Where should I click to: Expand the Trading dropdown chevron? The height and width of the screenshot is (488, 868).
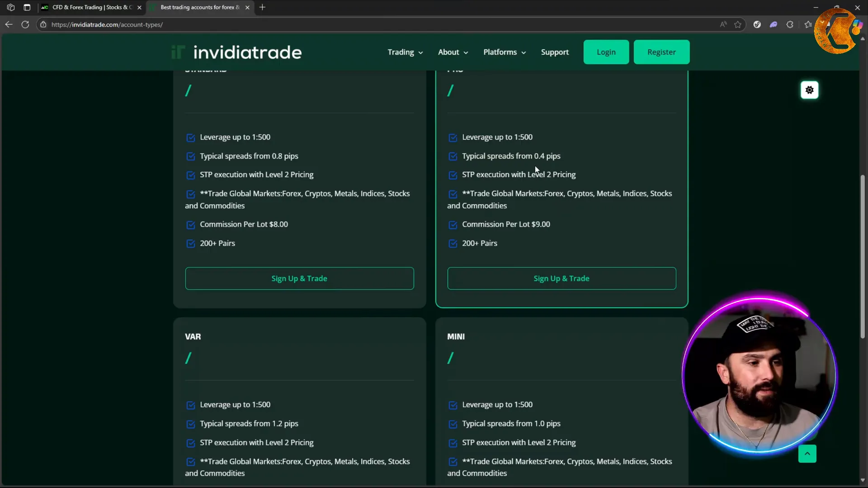click(x=420, y=53)
